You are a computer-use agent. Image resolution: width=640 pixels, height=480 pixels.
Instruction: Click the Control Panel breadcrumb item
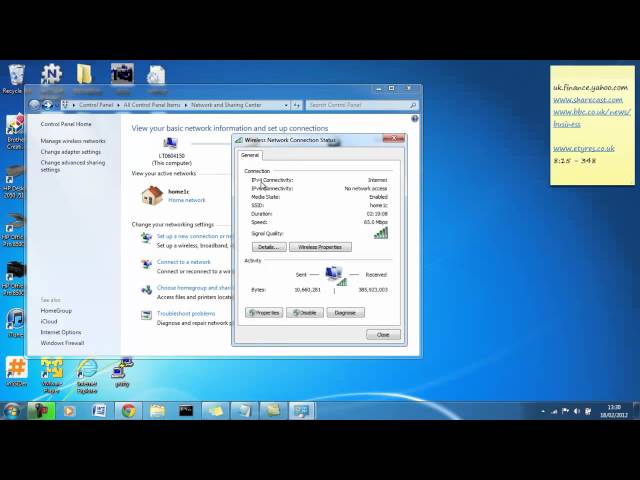tap(96, 105)
